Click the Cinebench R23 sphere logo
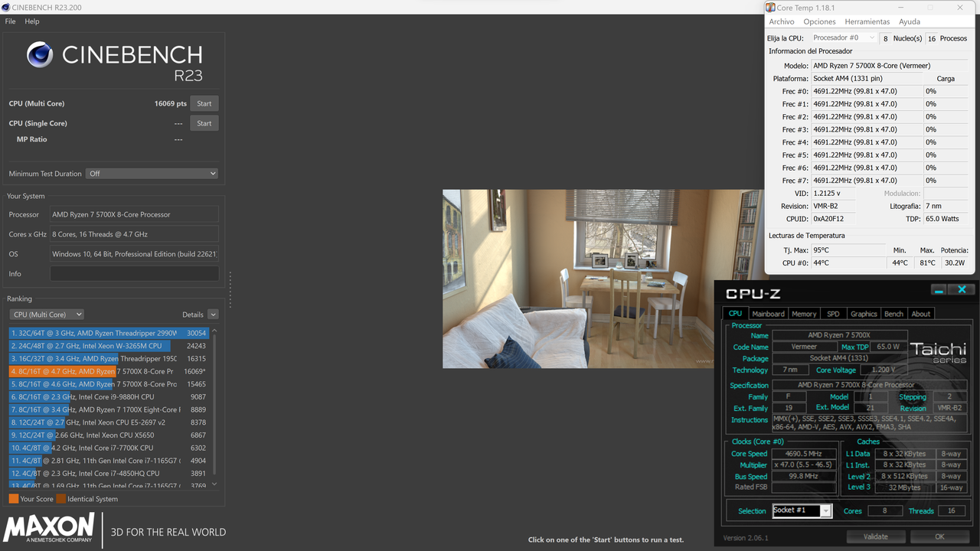 tap(39, 55)
